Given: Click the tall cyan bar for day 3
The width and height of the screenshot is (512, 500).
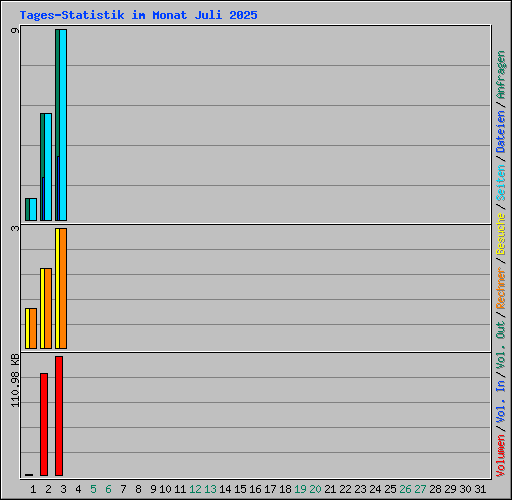Looking at the screenshot, I should [x=63, y=125].
